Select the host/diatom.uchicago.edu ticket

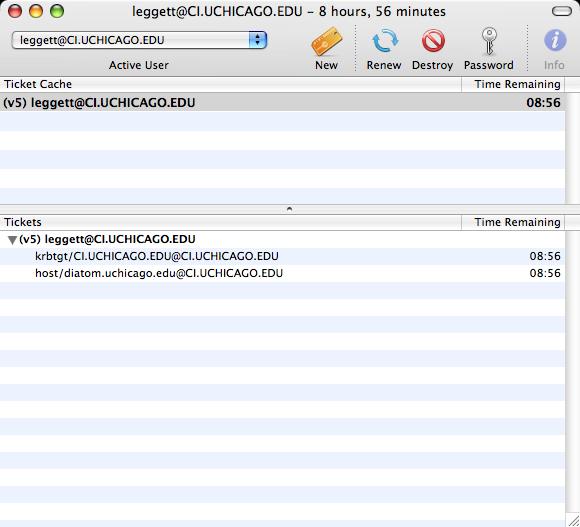(282, 273)
